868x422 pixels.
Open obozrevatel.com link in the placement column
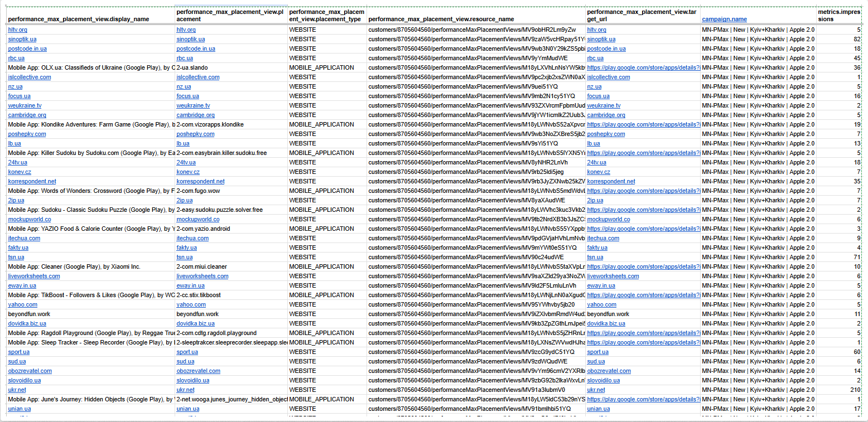tap(199, 371)
